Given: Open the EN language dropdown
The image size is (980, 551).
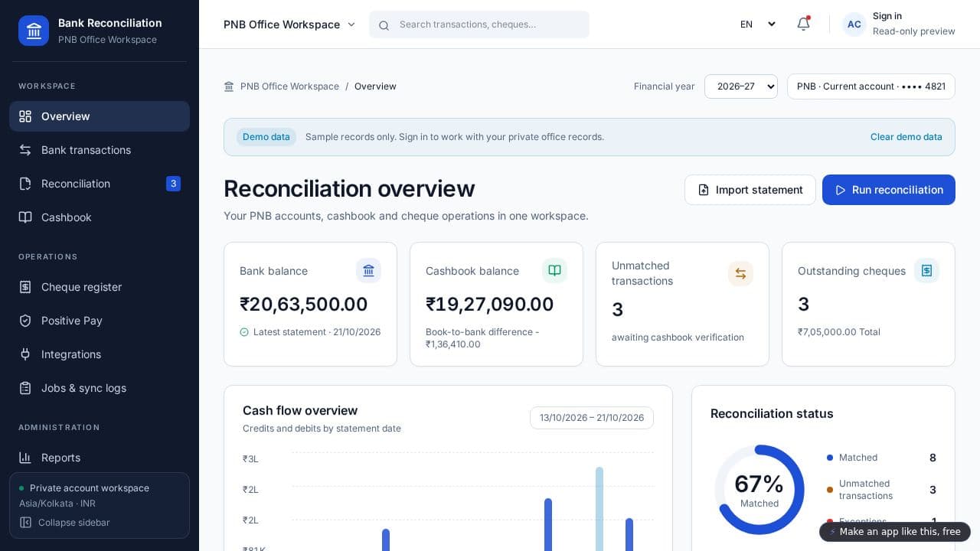Looking at the screenshot, I should [757, 24].
